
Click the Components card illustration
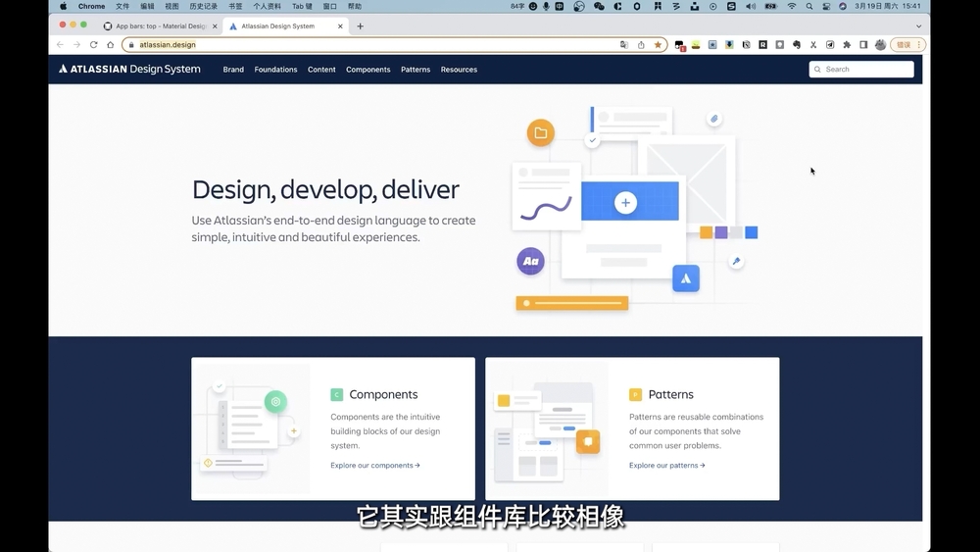[252, 428]
